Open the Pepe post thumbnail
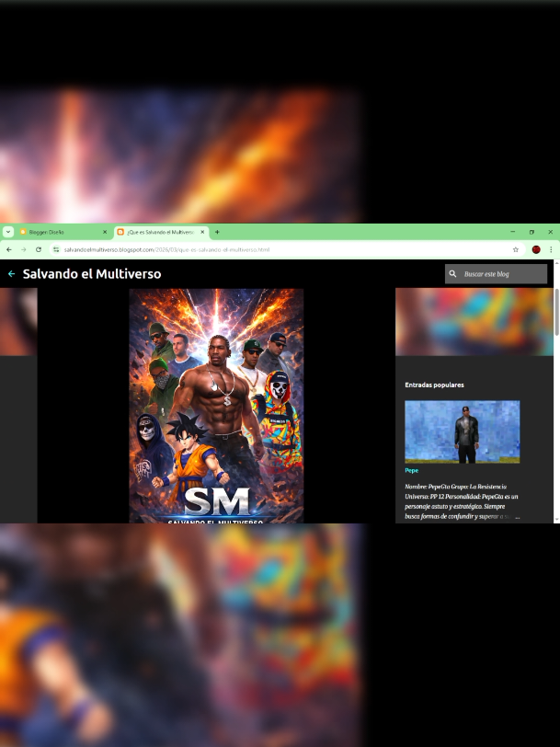 [x=462, y=431]
